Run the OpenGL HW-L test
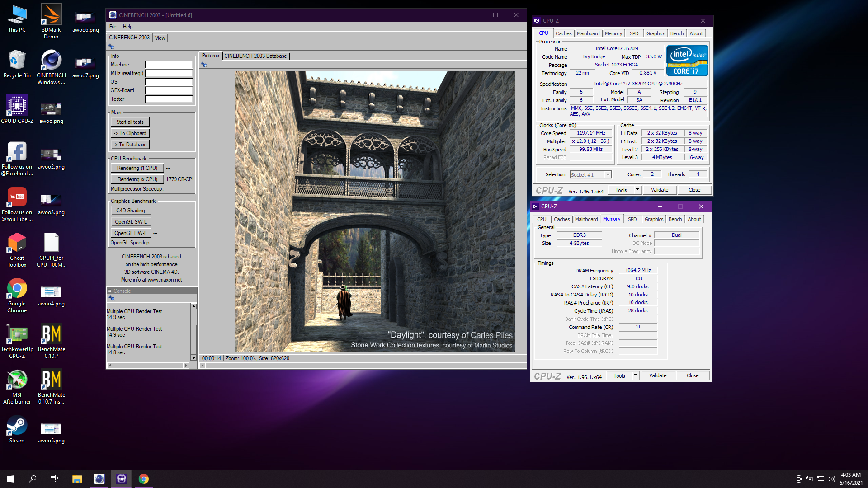Viewport: 868px width, 488px height. click(131, 233)
